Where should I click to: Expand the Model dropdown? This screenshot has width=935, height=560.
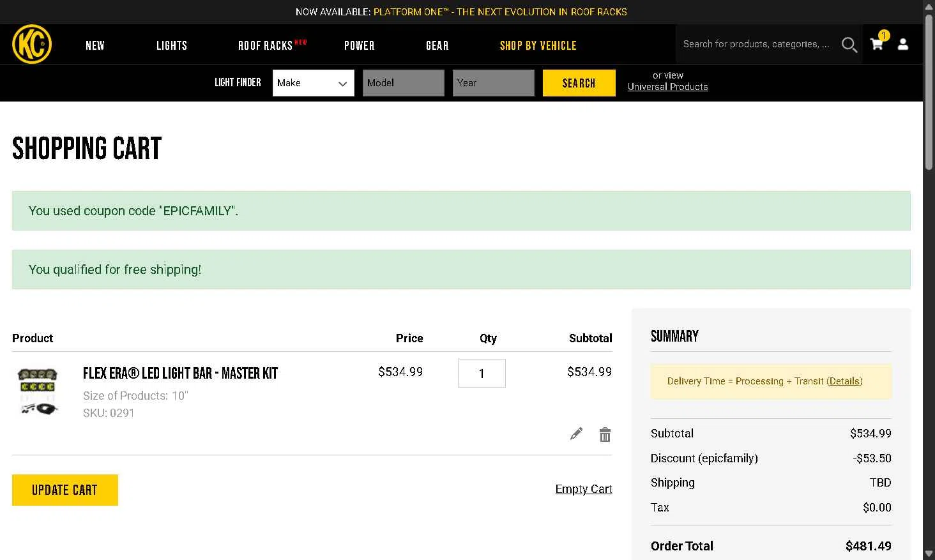coord(404,83)
